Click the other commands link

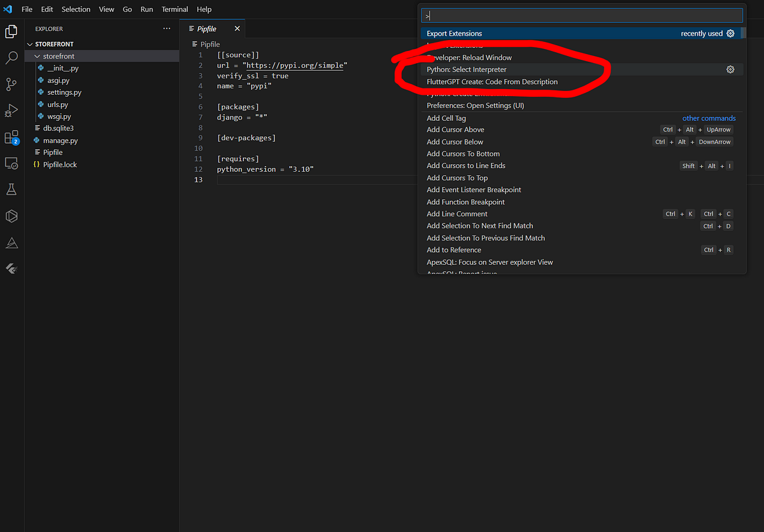[709, 118]
